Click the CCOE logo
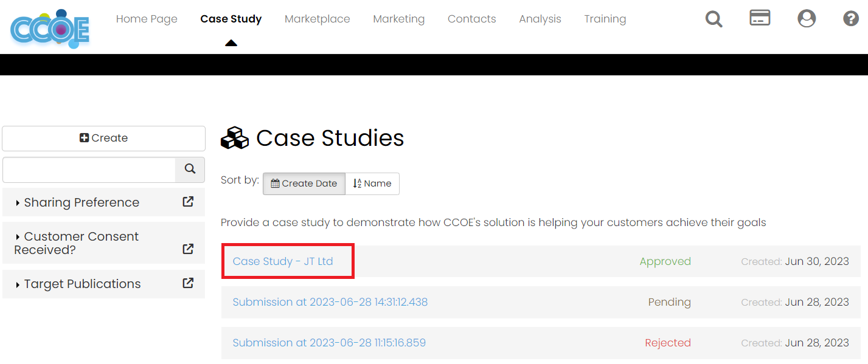Screen dimensions: 868x364 (50, 27)
